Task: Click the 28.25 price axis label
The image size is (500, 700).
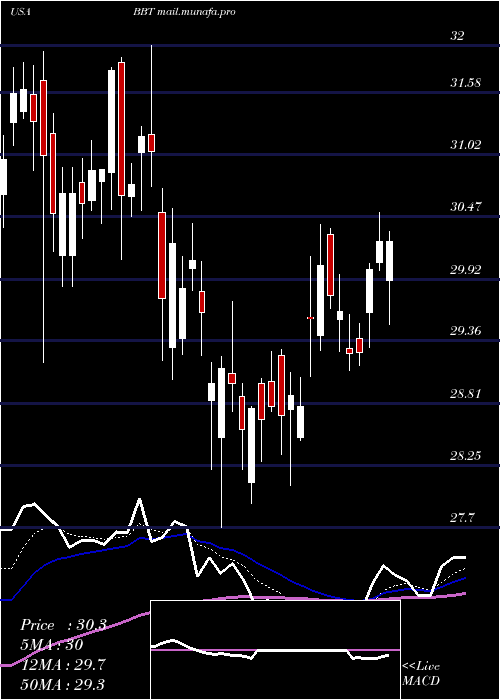Action: coord(465,456)
